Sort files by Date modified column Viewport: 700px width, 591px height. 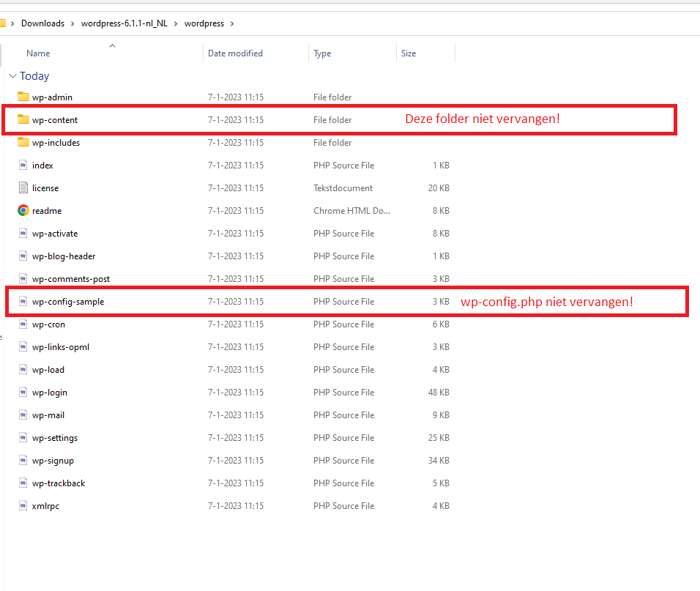[x=235, y=53]
